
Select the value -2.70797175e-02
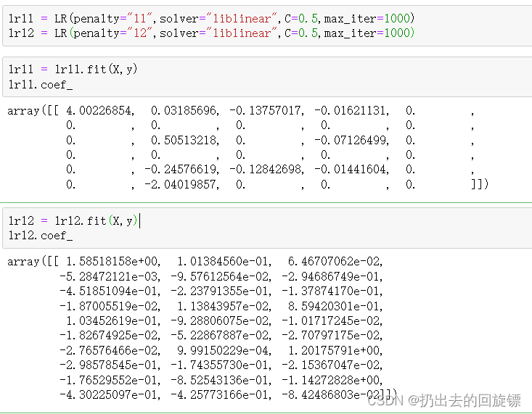331,336
